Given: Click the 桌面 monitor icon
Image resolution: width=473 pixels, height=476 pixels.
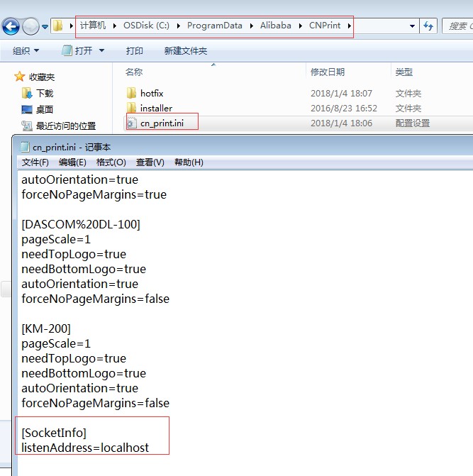Looking at the screenshot, I should point(27,109).
